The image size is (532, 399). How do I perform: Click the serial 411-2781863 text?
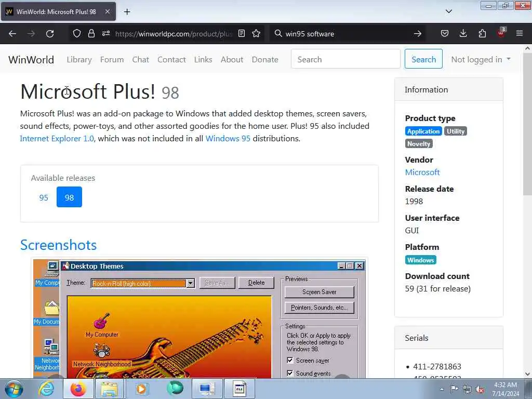pyautogui.click(x=437, y=367)
